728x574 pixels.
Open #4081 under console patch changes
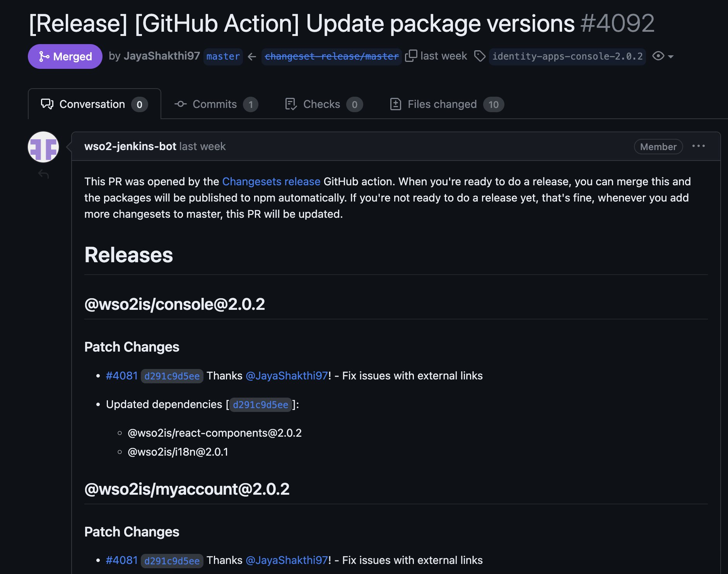122,376
